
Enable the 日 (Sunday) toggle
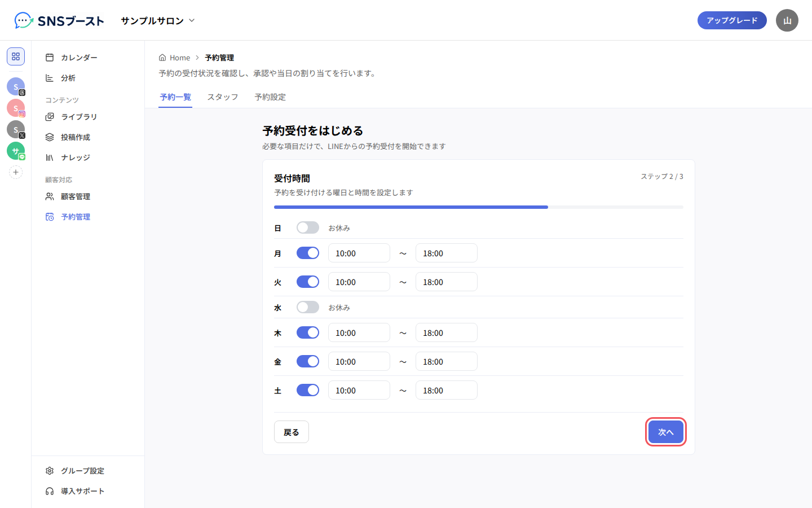[308, 227]
